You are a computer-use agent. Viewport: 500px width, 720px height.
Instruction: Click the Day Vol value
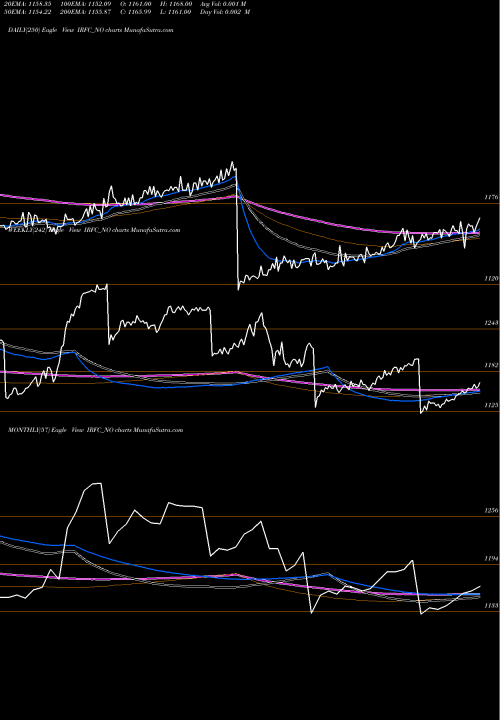(225, 12)
